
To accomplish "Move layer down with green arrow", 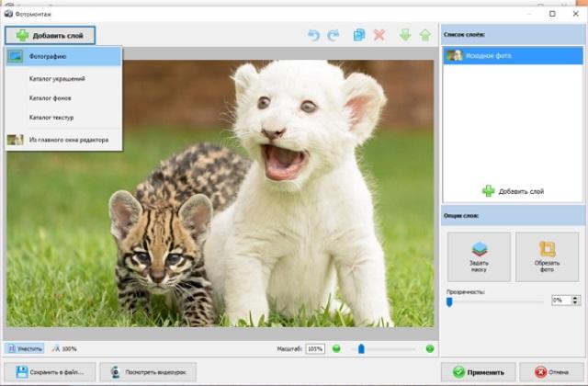I will [405, 35].
